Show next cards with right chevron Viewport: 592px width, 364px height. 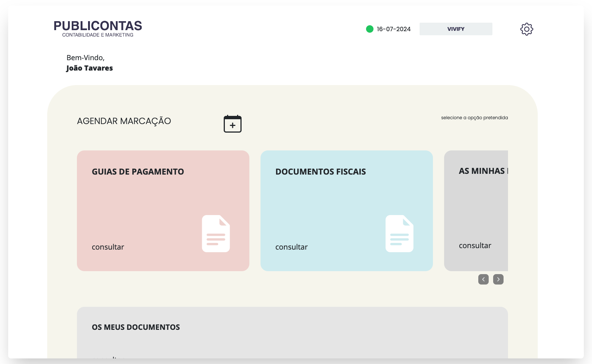(x=498, y=279)
